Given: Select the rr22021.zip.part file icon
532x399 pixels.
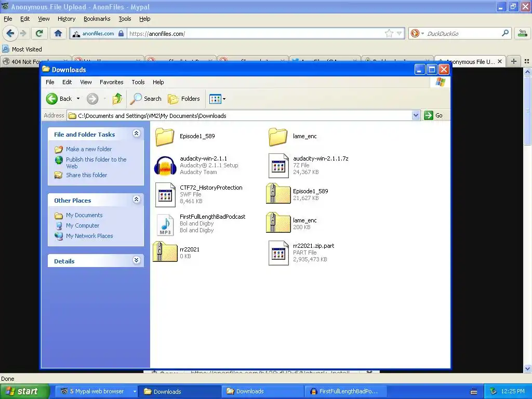Looking at the screenshot, I should [x=278, y=253].
